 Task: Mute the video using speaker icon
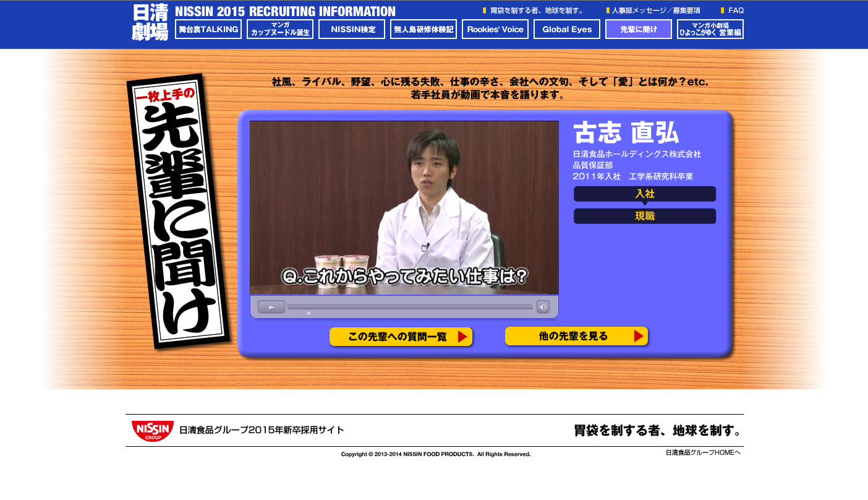(x=543, y=307)
